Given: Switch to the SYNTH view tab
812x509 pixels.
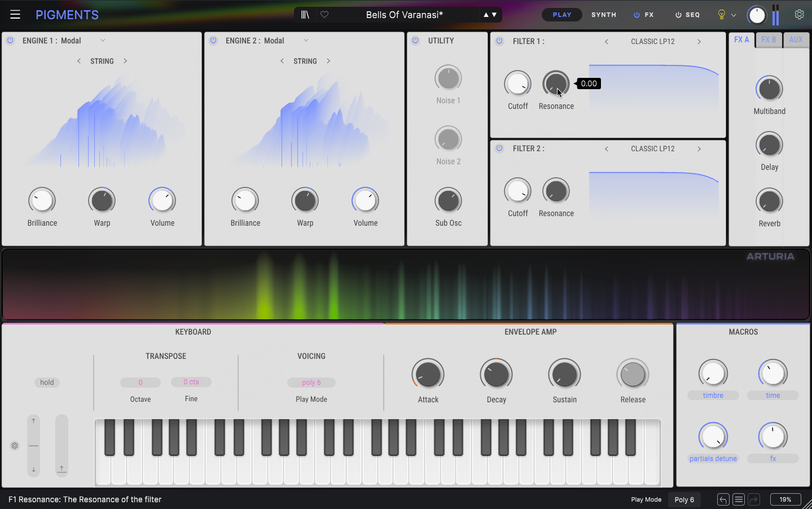Looking at the screenshot, I should (x=604, y=15).
